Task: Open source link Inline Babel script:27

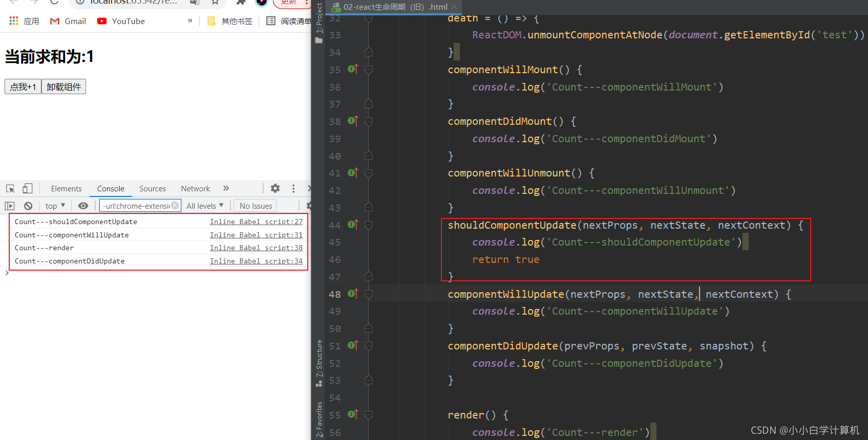Action: pos(256,222)
